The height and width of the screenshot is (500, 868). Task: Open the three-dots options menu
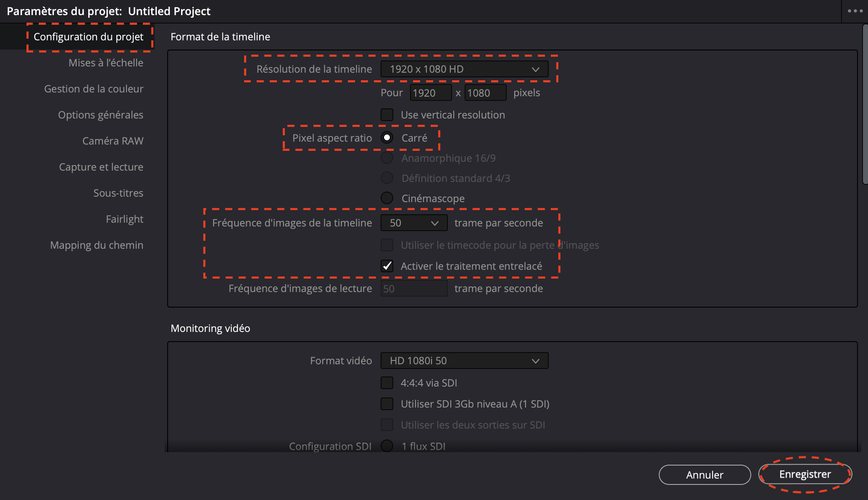[x=855, y=11]
